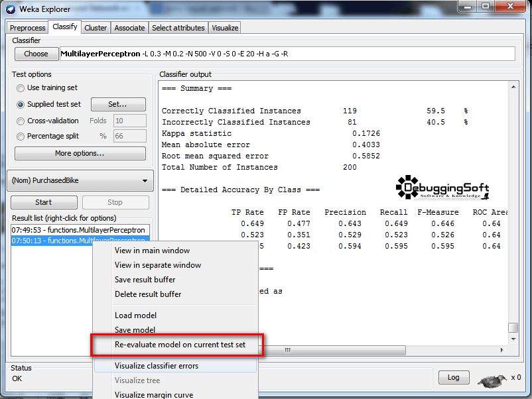Click the F-Measure column header
This screenshot has width=532, height=399.
(x=438, y=213)
